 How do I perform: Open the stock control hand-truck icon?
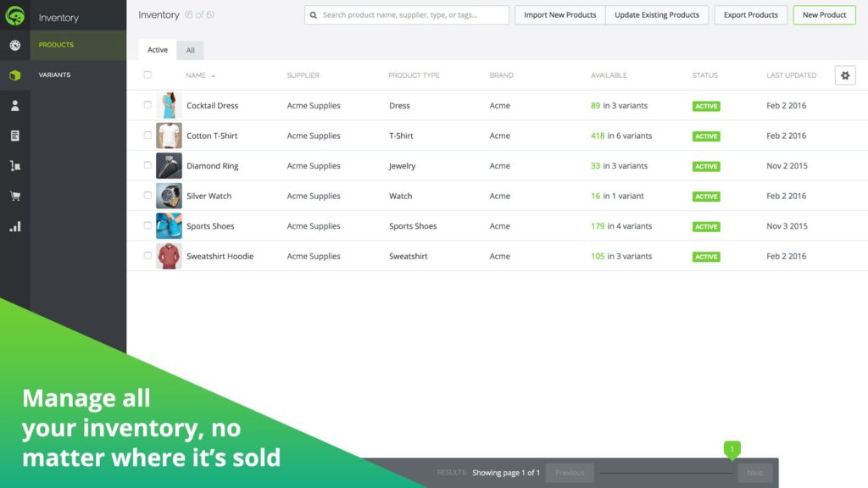coord(15,165)
